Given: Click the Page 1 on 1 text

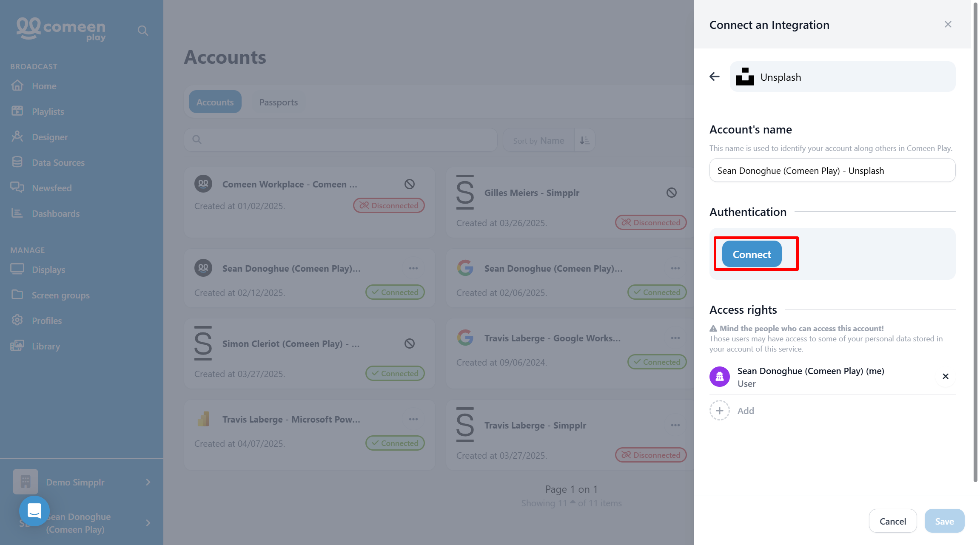Looking at the screenshot, I should click(571, 489).
